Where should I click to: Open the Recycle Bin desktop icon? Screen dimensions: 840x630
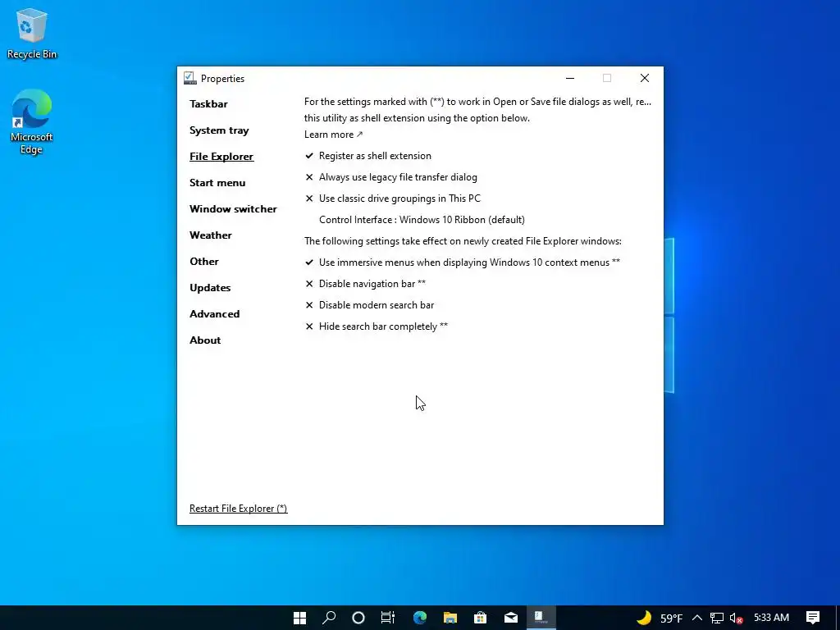32,33
